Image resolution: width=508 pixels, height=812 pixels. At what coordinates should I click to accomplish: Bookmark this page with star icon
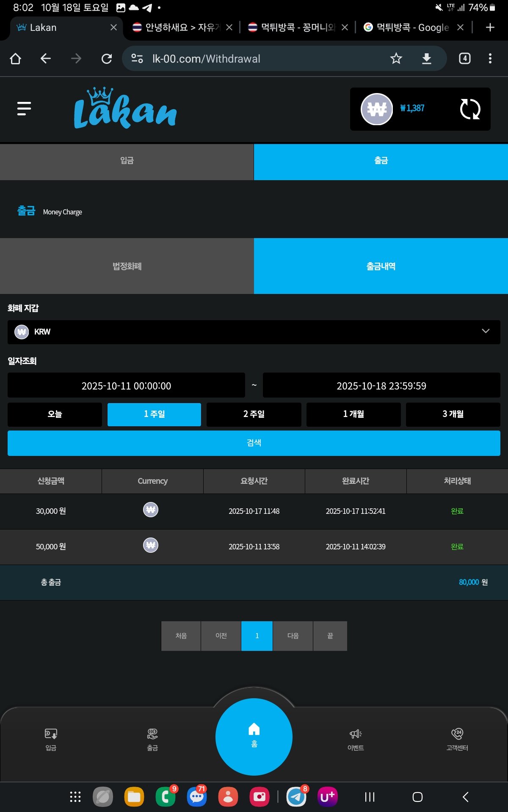(396, 58)
